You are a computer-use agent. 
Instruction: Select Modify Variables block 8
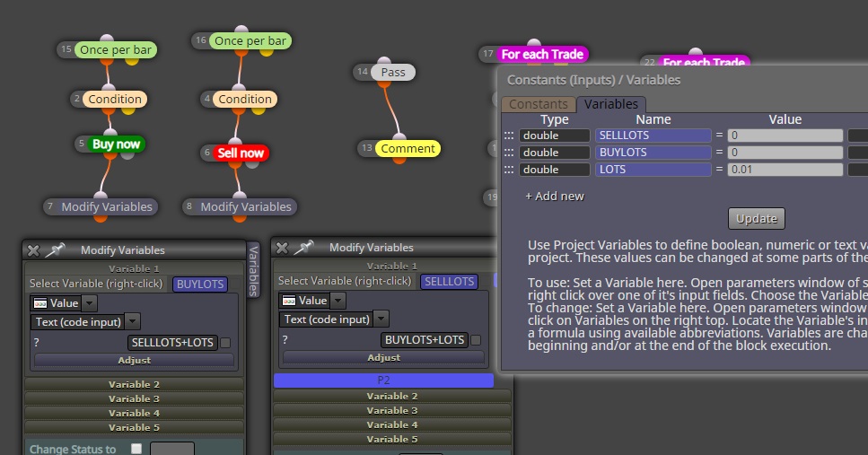pyautogui.click(x=245, y=206)
